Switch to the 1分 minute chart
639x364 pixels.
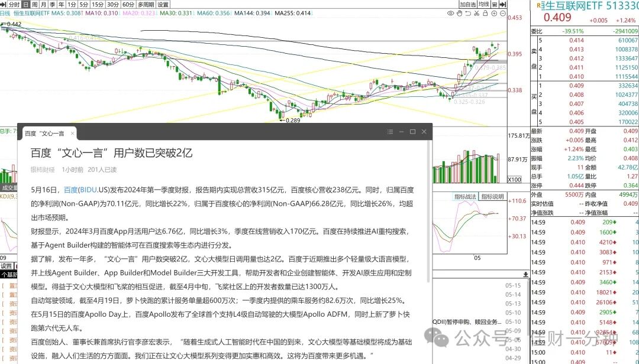pos(72,5)
